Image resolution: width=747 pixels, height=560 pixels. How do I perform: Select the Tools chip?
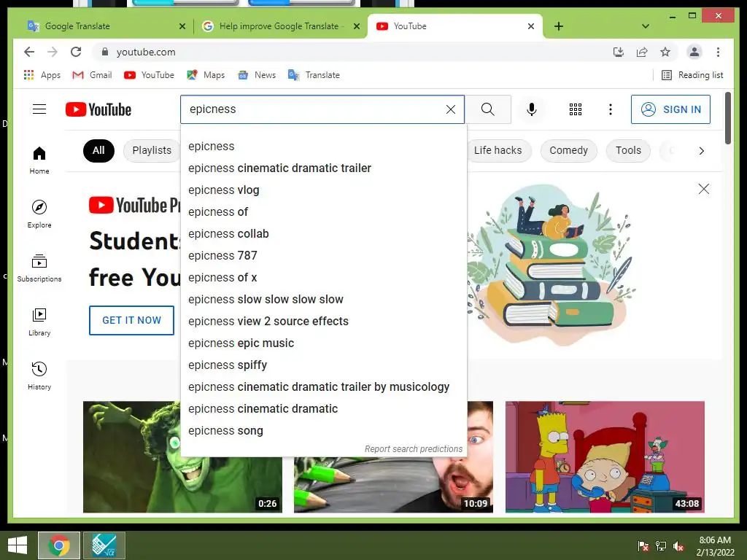(628, 151)
